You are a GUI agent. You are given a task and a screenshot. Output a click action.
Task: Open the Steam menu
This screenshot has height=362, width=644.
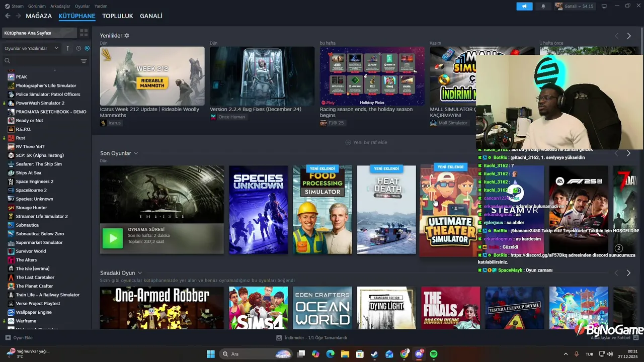coord(14,6)
